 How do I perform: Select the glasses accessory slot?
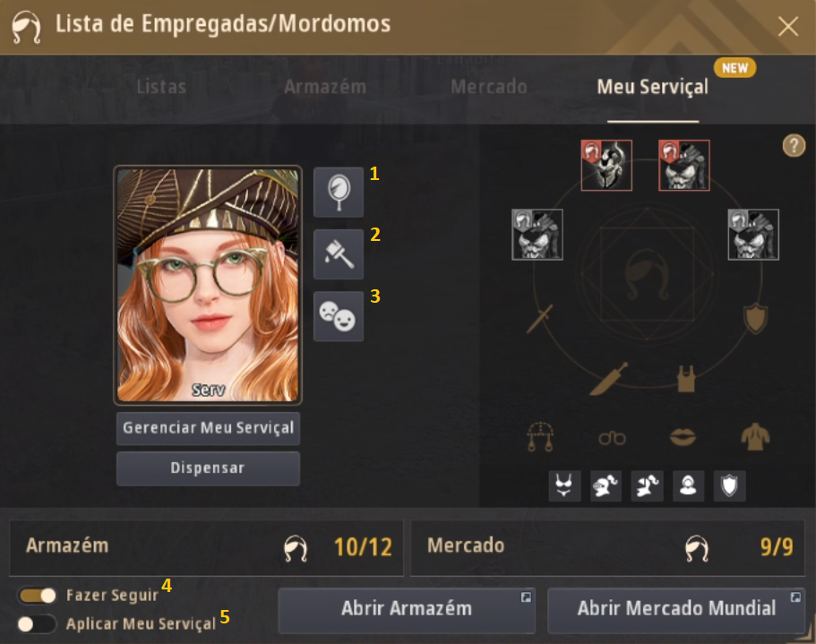(612, 439)
